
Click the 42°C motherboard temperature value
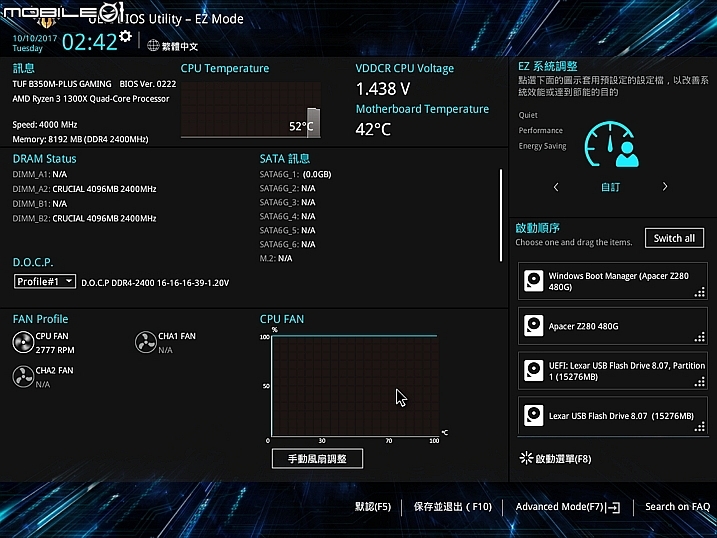click(373, 129)
